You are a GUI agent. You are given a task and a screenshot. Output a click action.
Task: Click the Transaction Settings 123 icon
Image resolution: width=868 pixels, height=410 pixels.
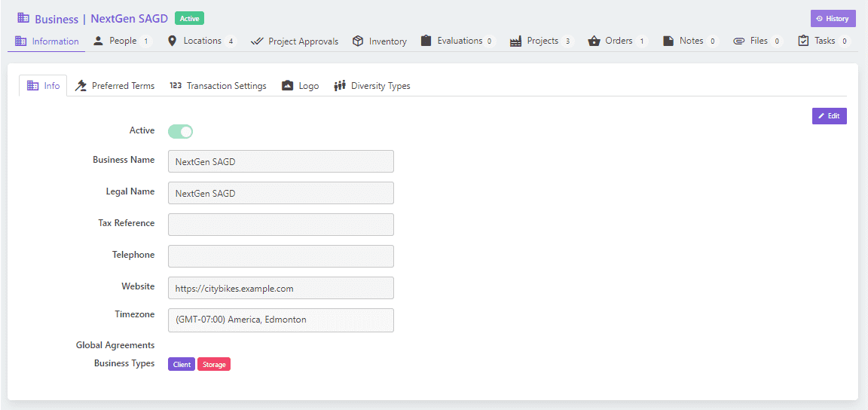click(x=176, y=86)
